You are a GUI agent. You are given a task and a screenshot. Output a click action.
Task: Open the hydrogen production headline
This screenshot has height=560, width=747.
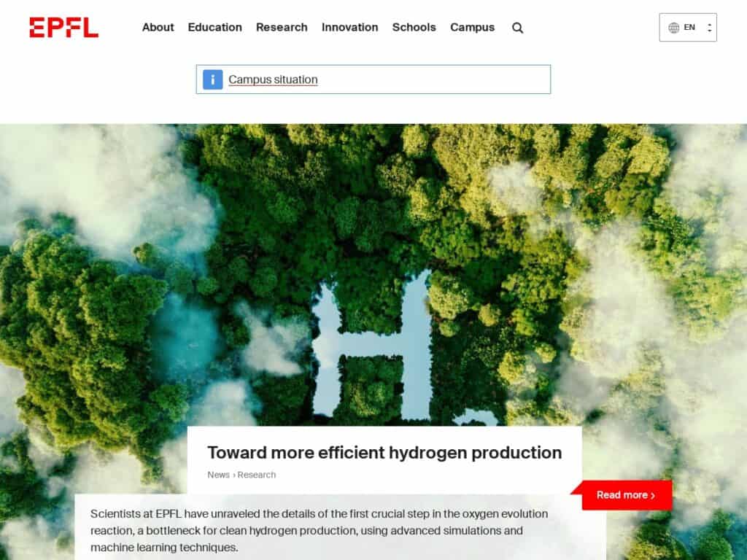tap(384, 452)
